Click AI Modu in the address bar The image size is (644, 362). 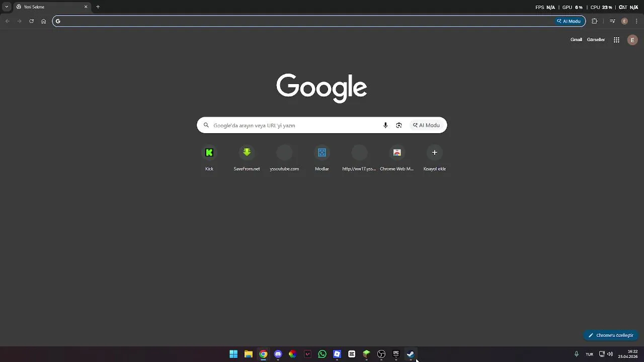[569, 21]
